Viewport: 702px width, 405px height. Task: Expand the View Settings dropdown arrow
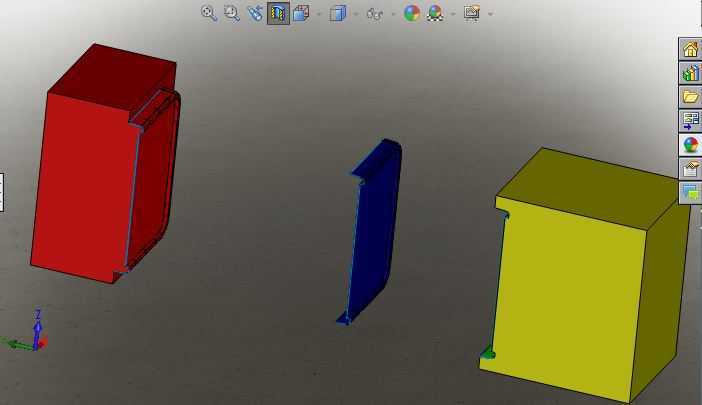click(490, 14)
